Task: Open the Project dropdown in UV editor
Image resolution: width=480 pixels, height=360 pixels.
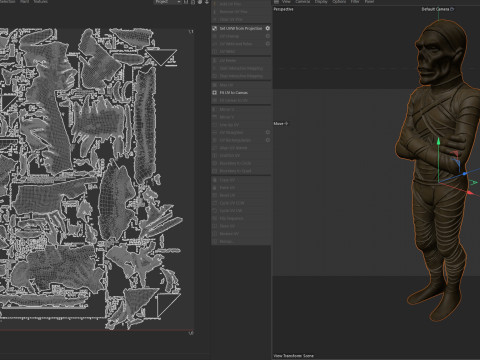Action: tap(167, 2)
